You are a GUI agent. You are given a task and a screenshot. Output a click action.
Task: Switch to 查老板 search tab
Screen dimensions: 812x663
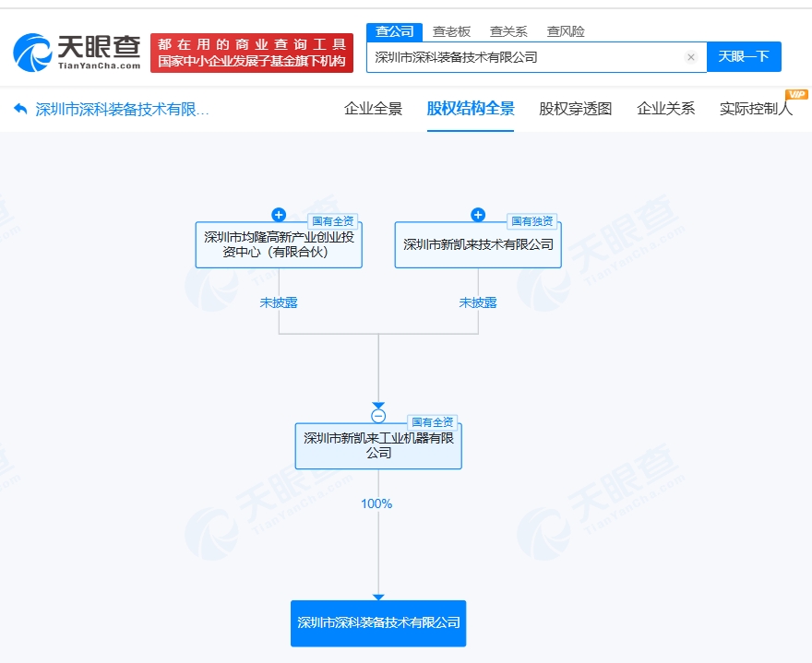click(x=451, y=31)
